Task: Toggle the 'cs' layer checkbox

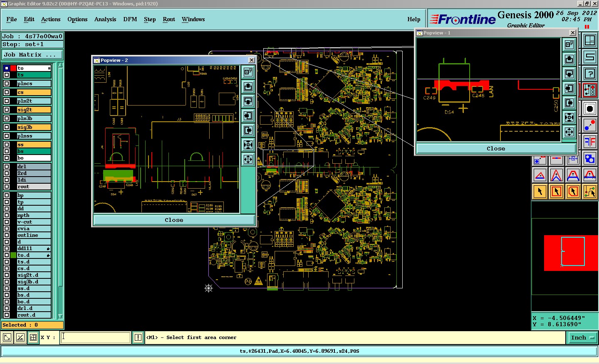Action: coord(6,92)
